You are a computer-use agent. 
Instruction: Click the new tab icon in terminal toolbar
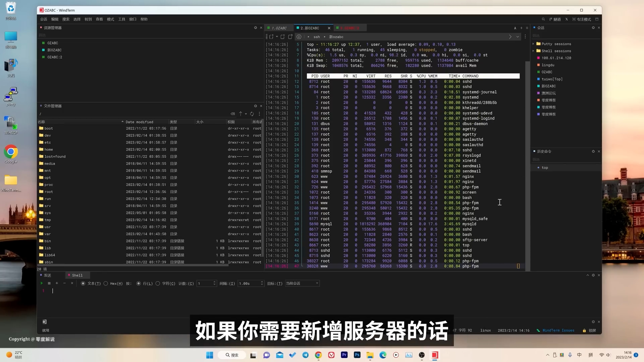point(521,28)
